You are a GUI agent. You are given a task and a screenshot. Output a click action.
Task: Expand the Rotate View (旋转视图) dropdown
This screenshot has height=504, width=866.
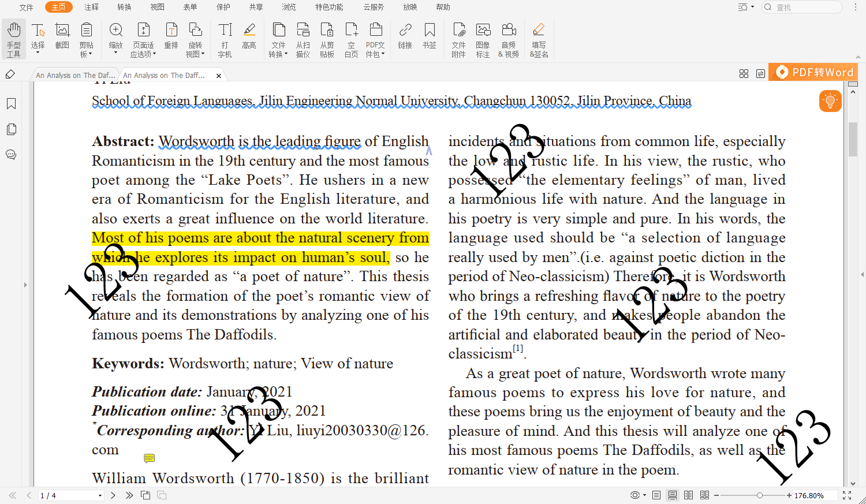(x=195, y=54)
